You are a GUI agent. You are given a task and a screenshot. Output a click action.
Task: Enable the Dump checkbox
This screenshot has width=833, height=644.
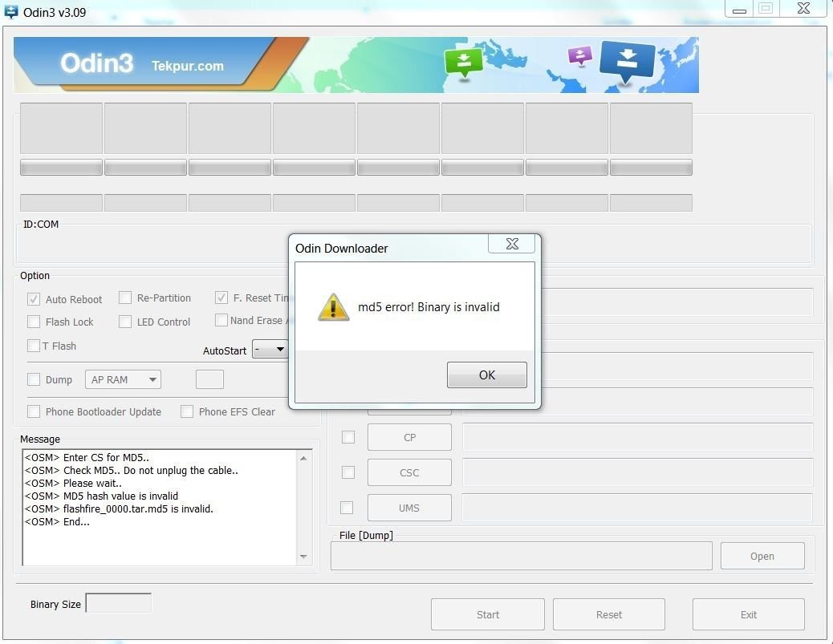click(x=34, y=379)
